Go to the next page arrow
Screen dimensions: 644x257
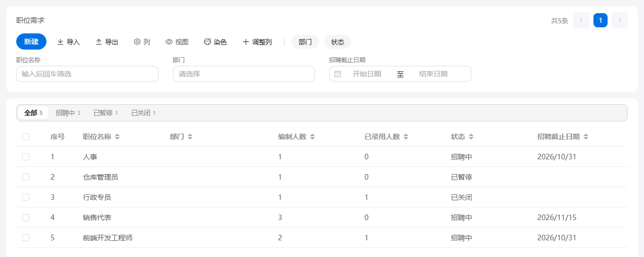[x=620, y=20]
